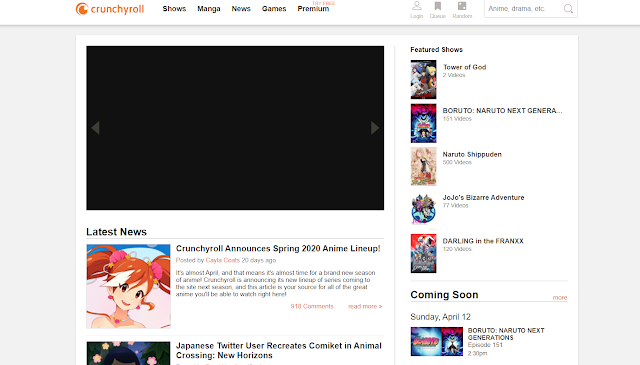
Task: Click '500 Videos' text under Naruto Shippuden
Action: point(457,162)
